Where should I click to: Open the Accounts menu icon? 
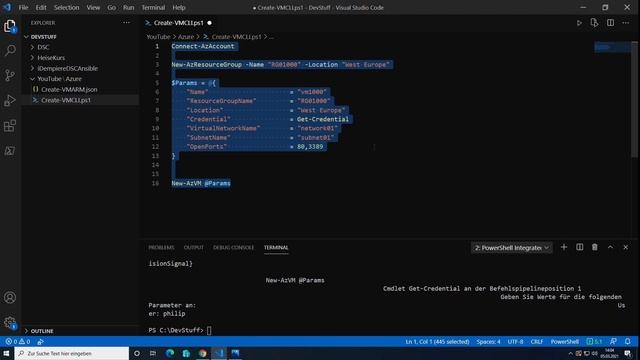[10, 297]
